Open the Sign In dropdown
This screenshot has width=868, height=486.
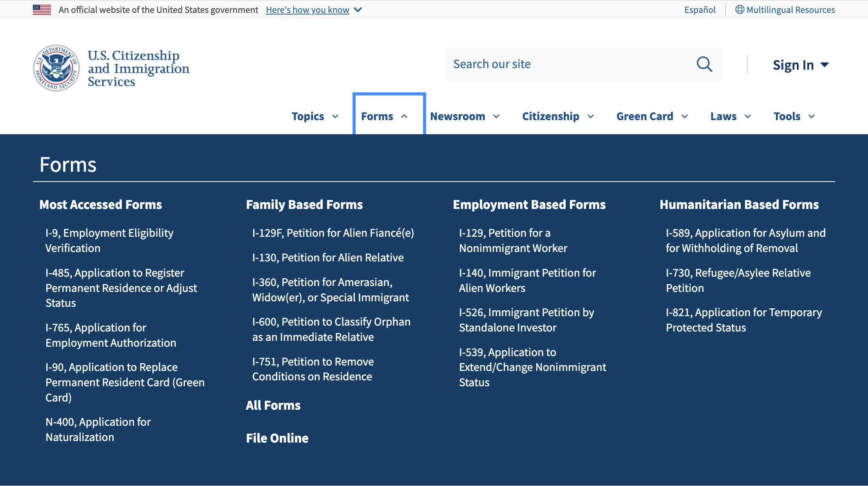point(800,65)
